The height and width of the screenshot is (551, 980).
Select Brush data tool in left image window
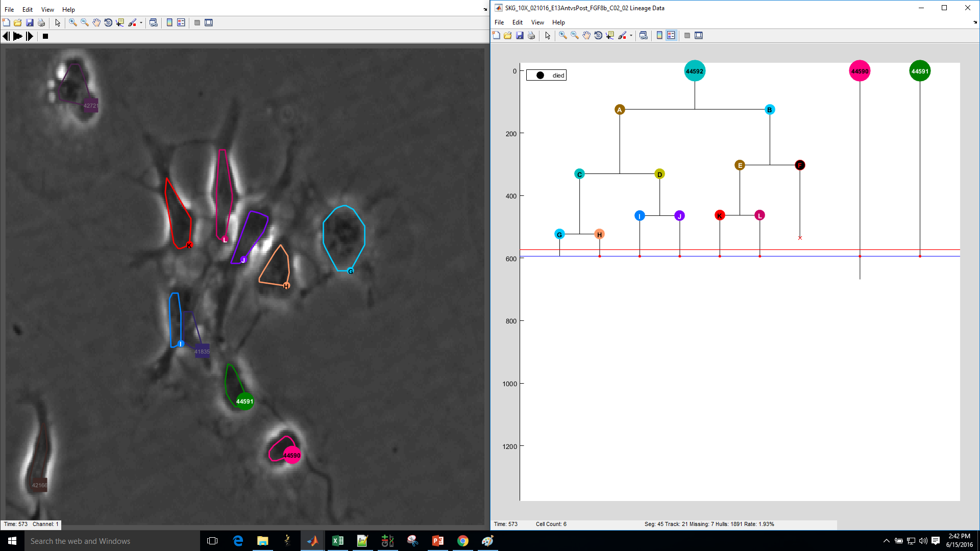tap(132, 22)
